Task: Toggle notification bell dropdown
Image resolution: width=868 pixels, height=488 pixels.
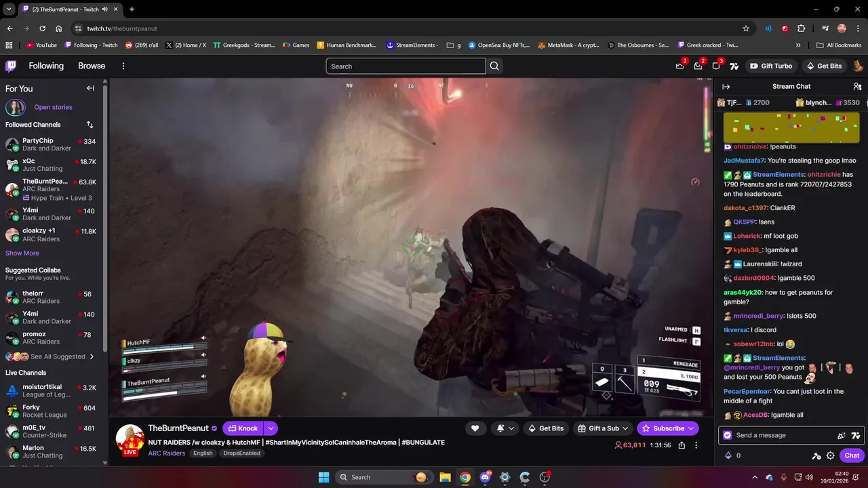Action: (505, 428)
